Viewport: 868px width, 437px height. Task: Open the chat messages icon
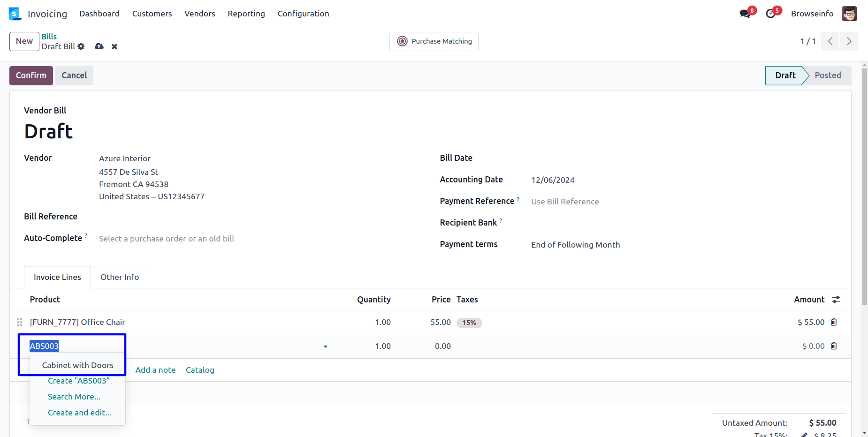click(745, 14)
